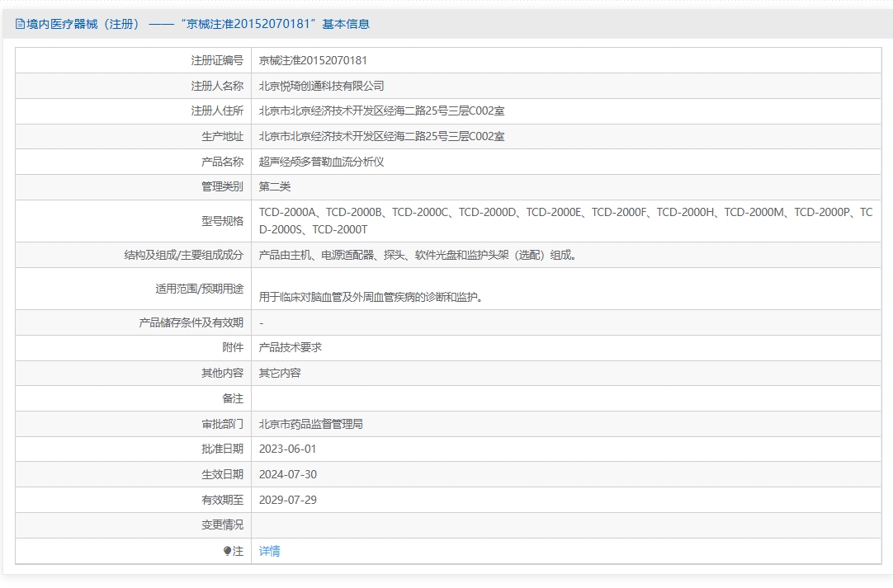
Task: Click the header title 境内医疗器械（注册）基本信息
Action: pyautogui.click(x=197, y=24)
